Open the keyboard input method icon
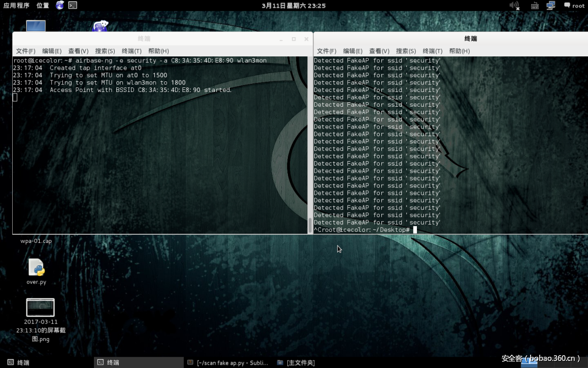588x368 pixels. pyautogui.click(x=534, y=6)
